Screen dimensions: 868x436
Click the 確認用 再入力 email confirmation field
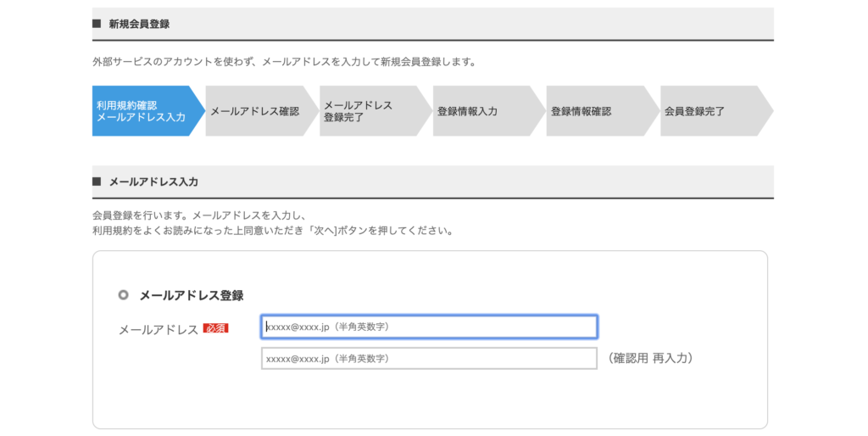tap(429, 359)
